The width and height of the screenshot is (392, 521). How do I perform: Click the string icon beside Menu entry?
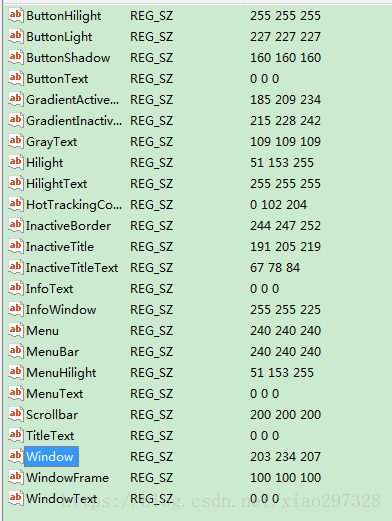click(x=16, y=330)
